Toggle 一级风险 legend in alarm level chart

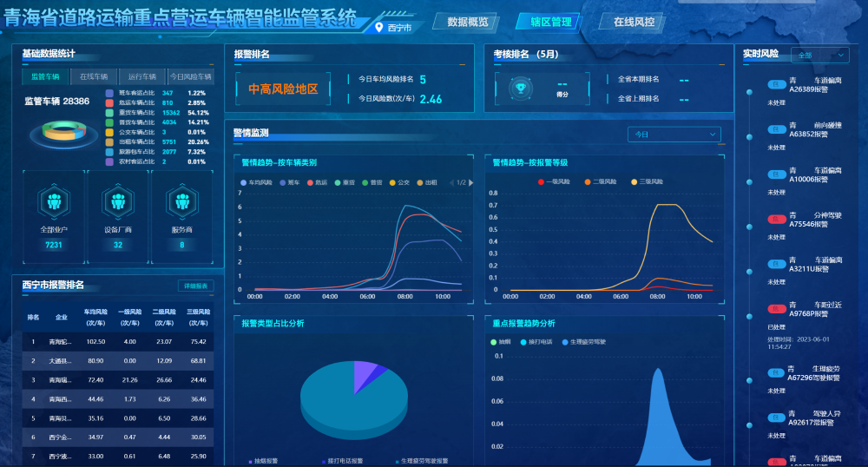556,181
